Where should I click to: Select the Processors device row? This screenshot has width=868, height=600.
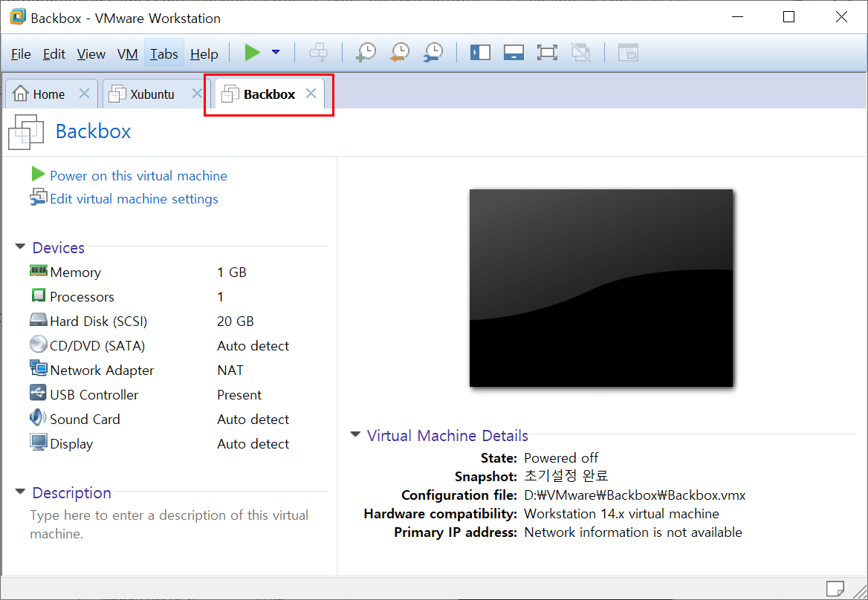tap(160, 296)
